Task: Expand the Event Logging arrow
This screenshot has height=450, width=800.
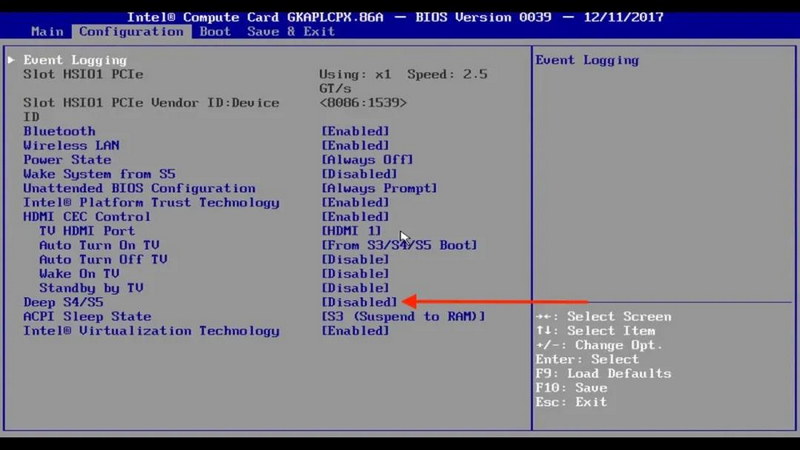Action: pos(11,60)
